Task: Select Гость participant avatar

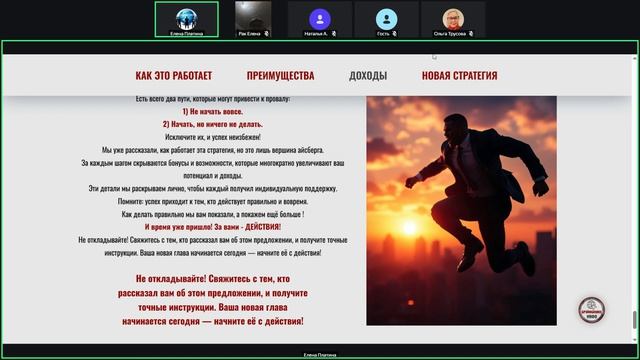Action: (x=386, y=19)
